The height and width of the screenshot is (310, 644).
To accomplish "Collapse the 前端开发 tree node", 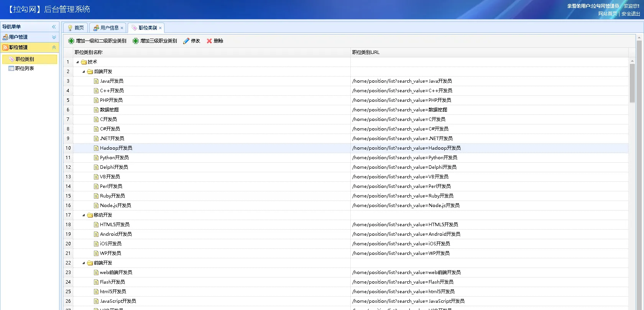I will (84, 263).
